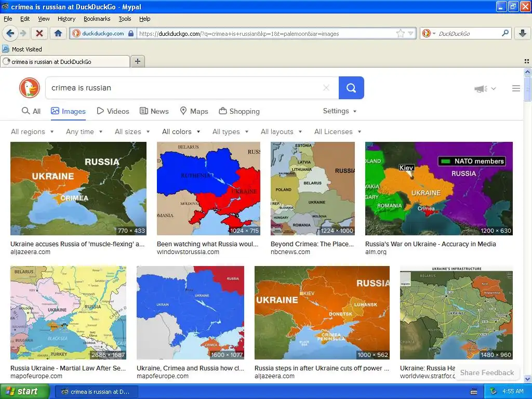The image size is (532, 399).
Task: Switch to the News tab
Action: tap(154, 111)
